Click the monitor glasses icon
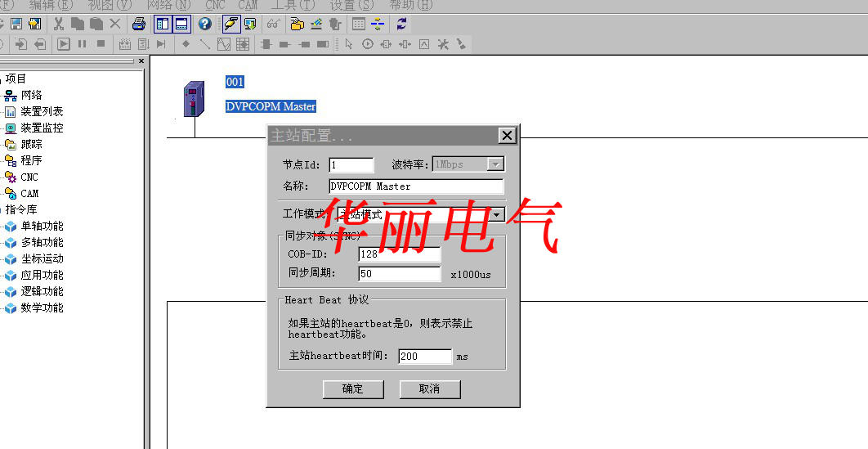The image size is (868, 449). 274,24
